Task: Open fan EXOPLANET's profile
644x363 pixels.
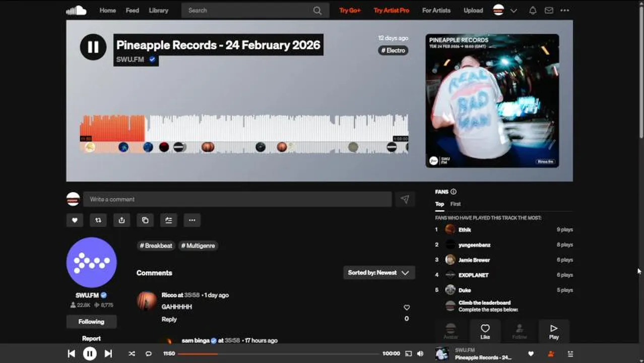Action: pyautogui.click(x=474, y=275)
